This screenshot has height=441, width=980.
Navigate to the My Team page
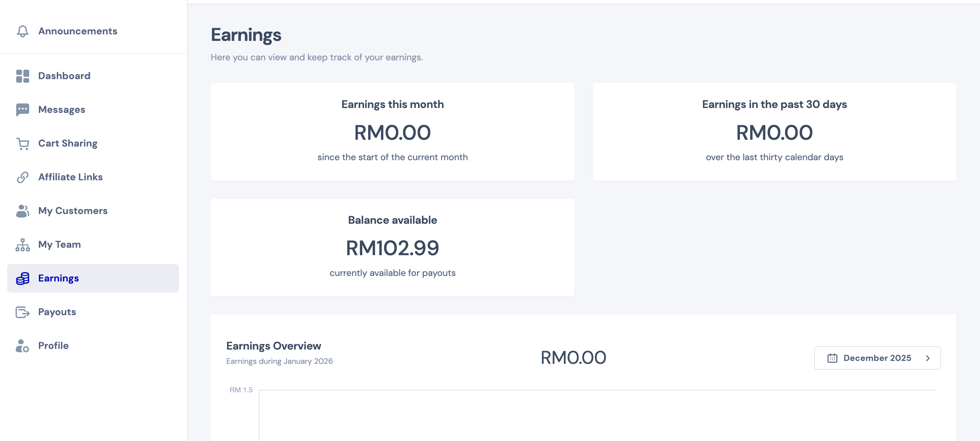(x=59, y=245)
